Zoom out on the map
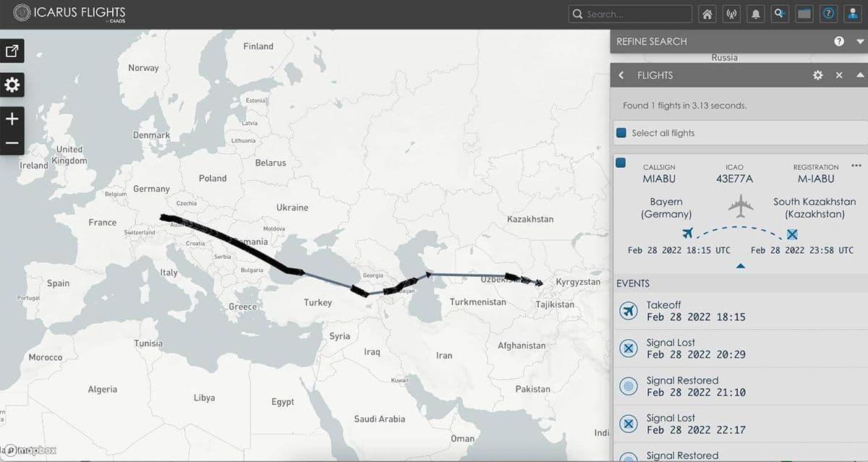 [x=12, y=142]
